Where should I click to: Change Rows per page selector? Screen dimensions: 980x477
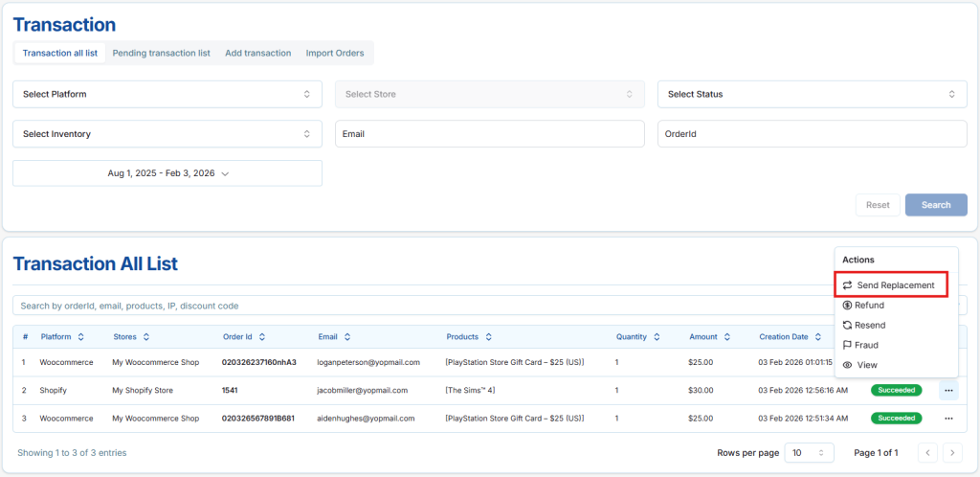[809, 452]
